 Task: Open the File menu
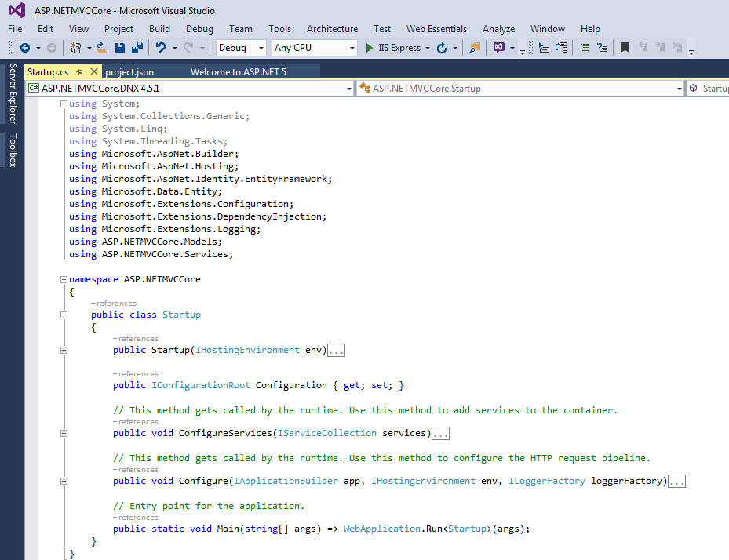pos(15,29)
